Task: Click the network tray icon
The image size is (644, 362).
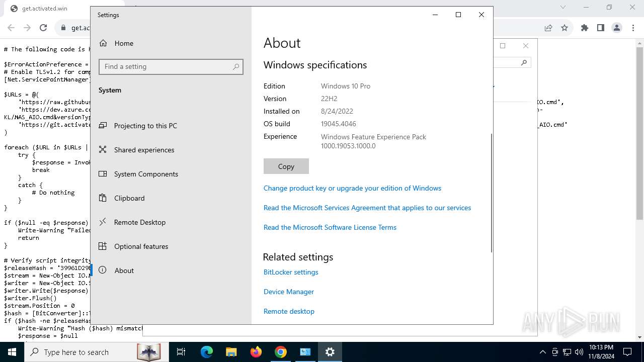Action: pos(567,352)
